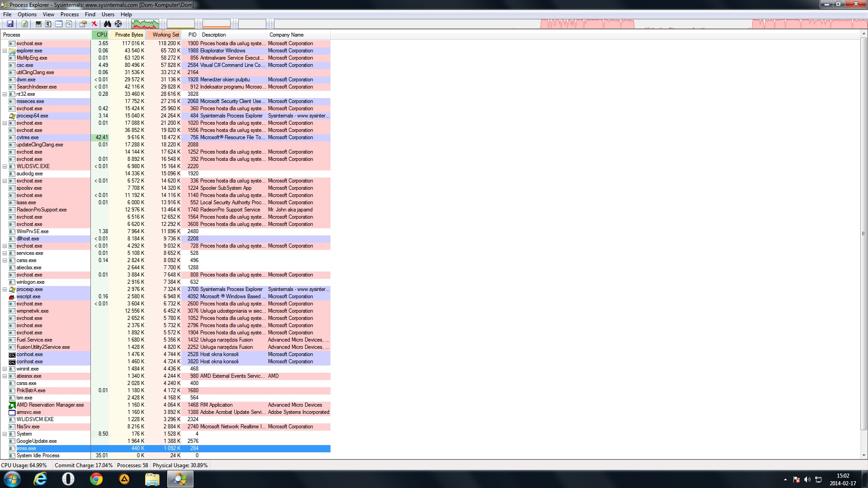Select the cvtres.exe process row
This screenshot has width=868, height=488.
coord(165,137)
